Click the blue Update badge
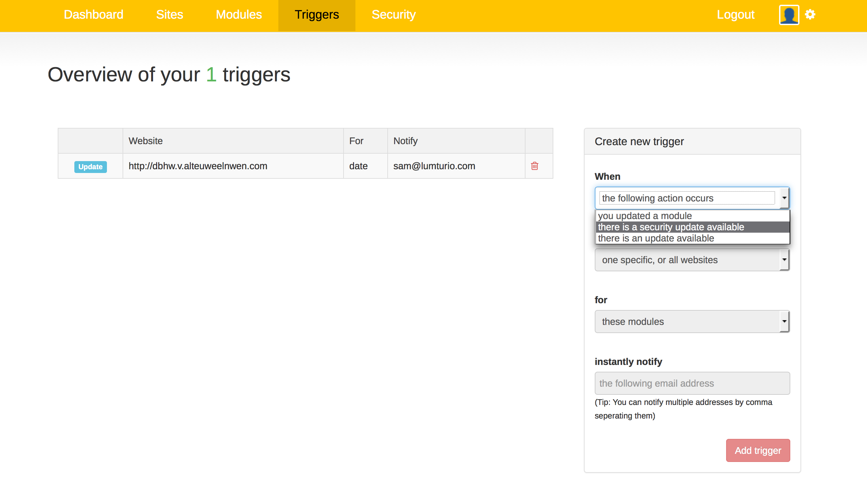Viewport: 867px width, 504px height. pyautogui.click(x=91, y=167)
